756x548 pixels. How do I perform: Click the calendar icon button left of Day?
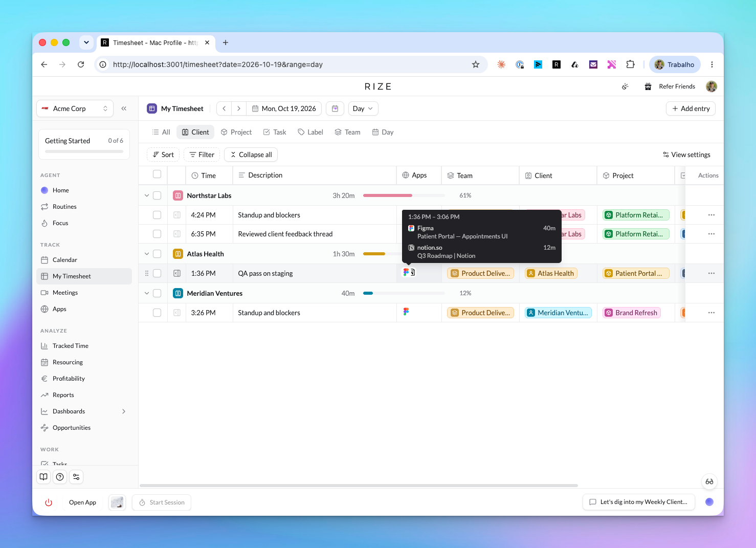(335, 108)
